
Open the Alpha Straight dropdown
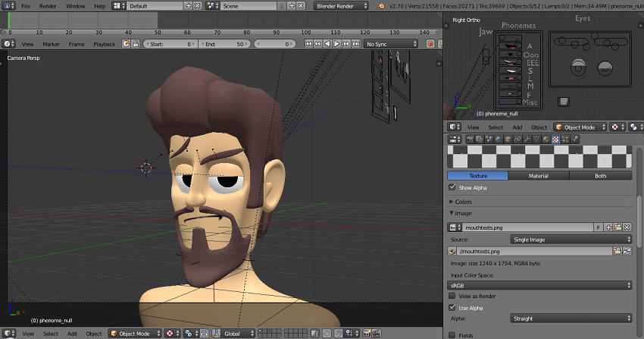click(571, 319)
